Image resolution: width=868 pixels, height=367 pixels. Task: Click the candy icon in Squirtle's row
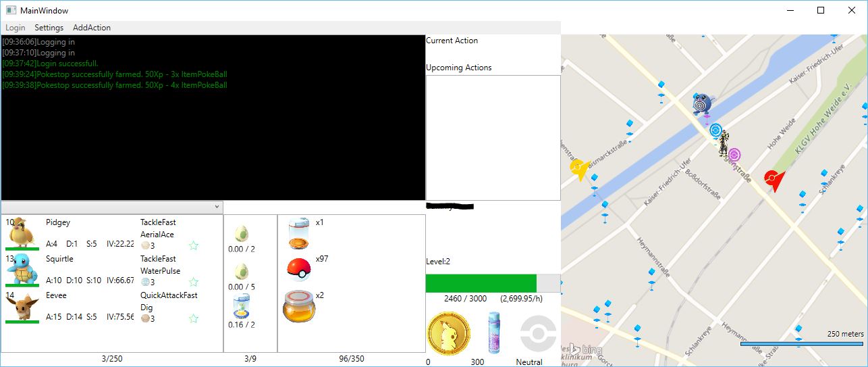144,283
